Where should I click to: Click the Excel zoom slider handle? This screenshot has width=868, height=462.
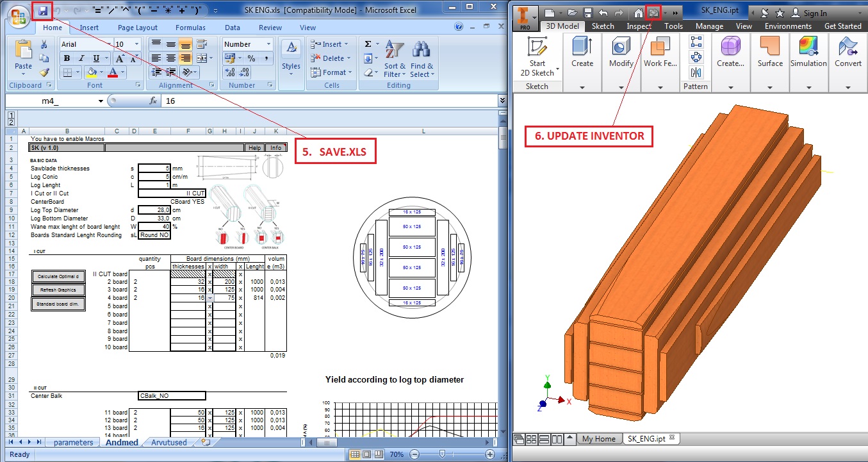[442, 454]
